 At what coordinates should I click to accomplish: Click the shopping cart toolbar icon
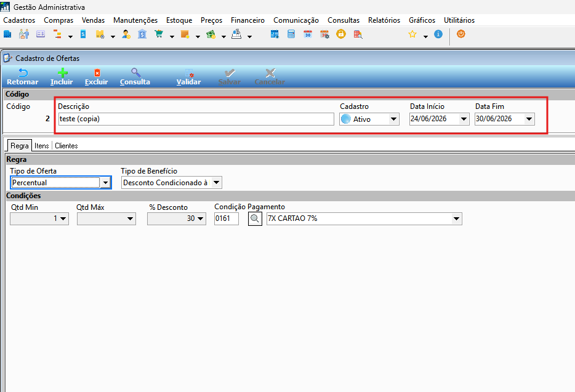(159, 34)
